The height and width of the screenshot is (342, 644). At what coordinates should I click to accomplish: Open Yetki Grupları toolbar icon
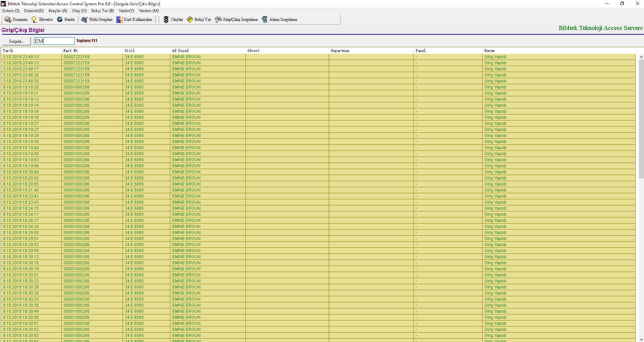[84, 20]
